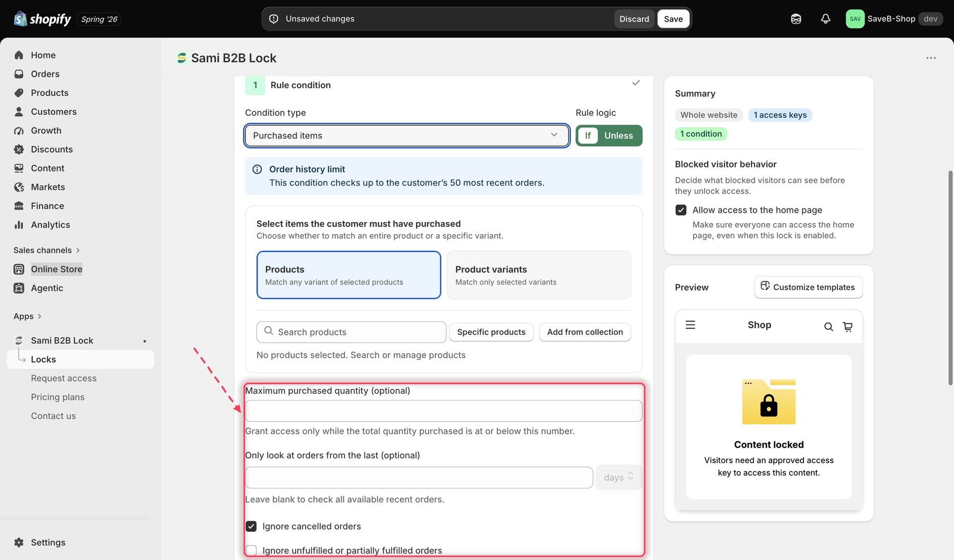The height and width of the screenshot is (560, 954).
Task: Click Add from collection button
Action: coord(585,332)
